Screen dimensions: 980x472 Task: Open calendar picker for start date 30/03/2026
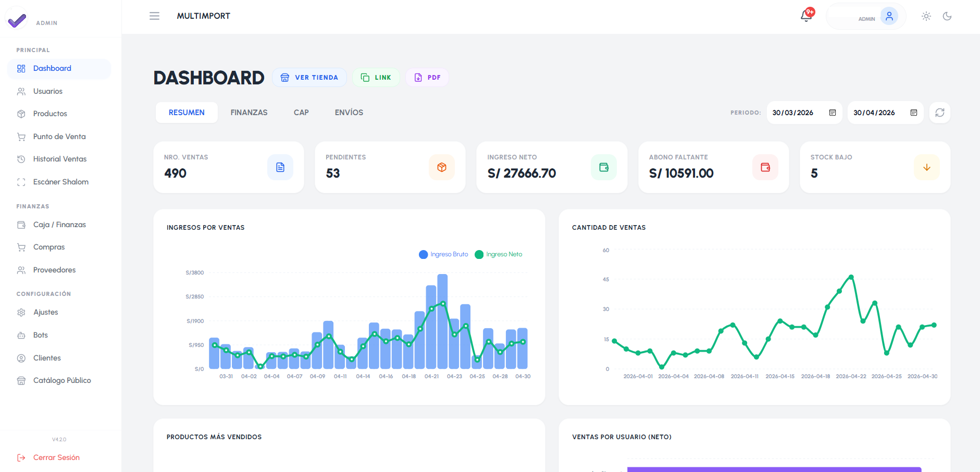click(x=833, y=113)
